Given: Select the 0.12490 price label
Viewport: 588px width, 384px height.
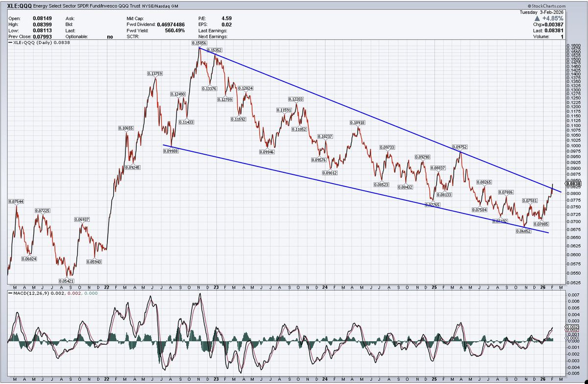Looking at the screenshot, I should click(178, 94).
